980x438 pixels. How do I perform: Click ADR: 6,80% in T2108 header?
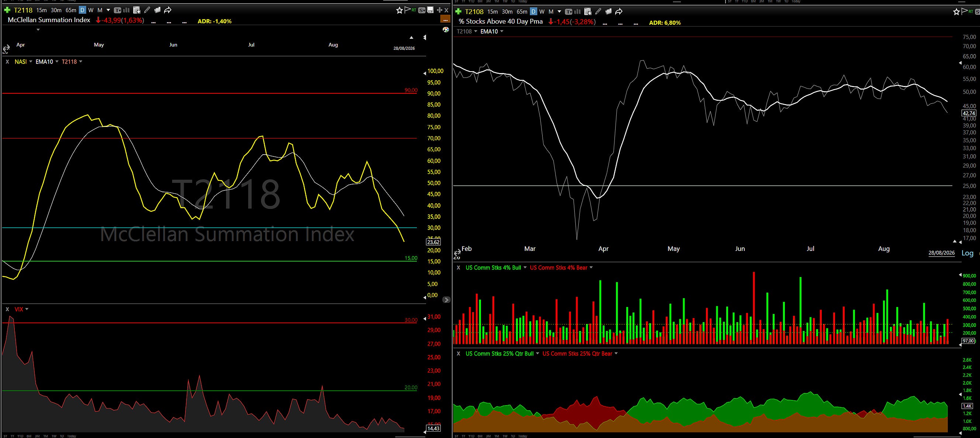point(665,23)
